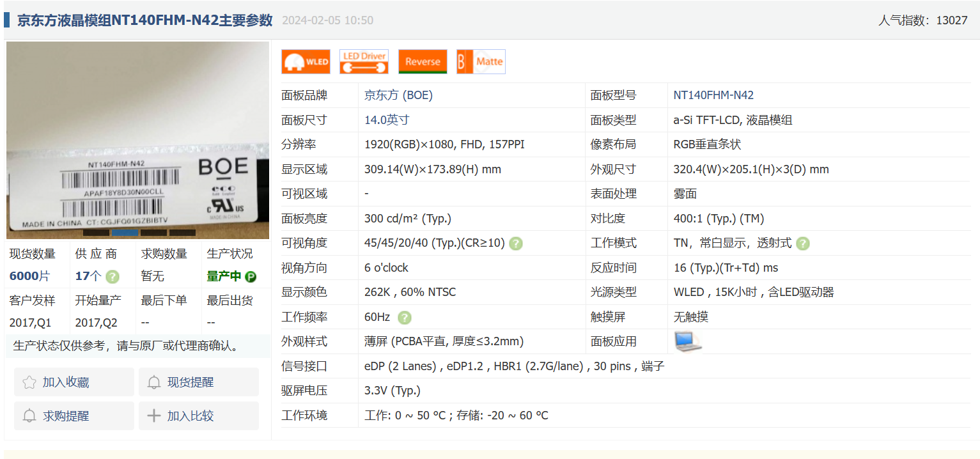Click the 320.4(W)×205.1(H)×3(D) mm outline size
The width and height of the screenshot is (980, 459).
(751, 169)
